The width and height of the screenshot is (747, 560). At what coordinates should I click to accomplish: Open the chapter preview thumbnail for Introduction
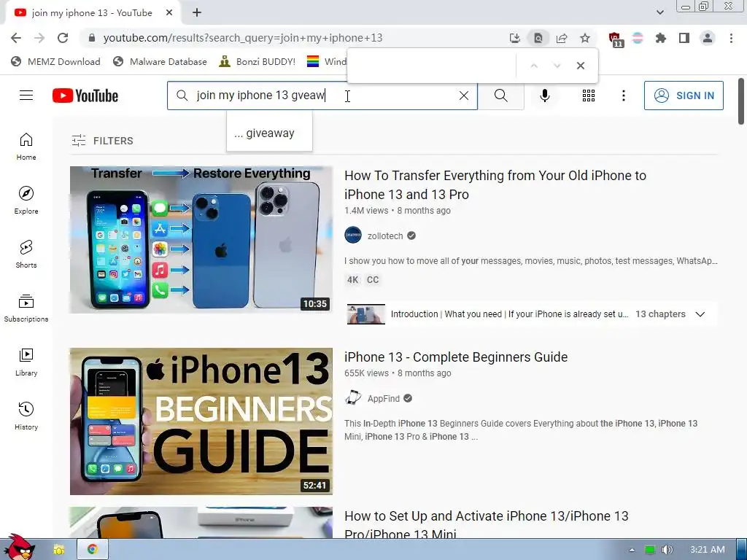pos(366,314)
